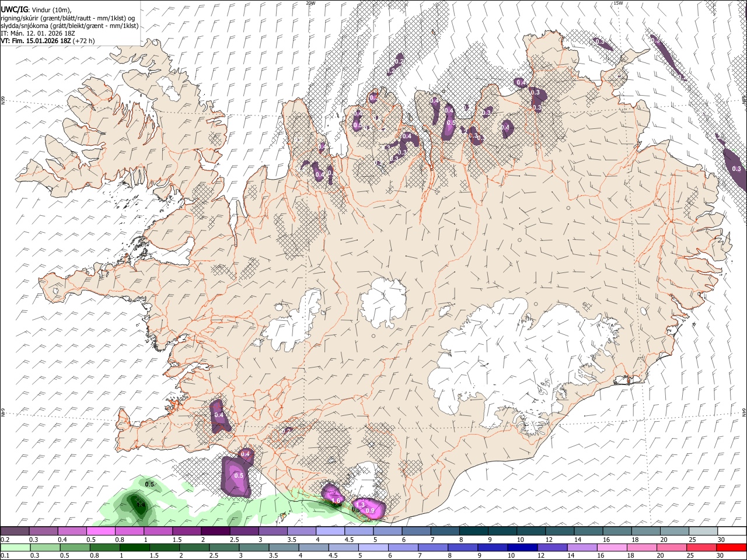Image resolution: width=747 pixels, height=560 pixels.
Task: Click the 15W longitude label
Action: (x=618, y=3)
